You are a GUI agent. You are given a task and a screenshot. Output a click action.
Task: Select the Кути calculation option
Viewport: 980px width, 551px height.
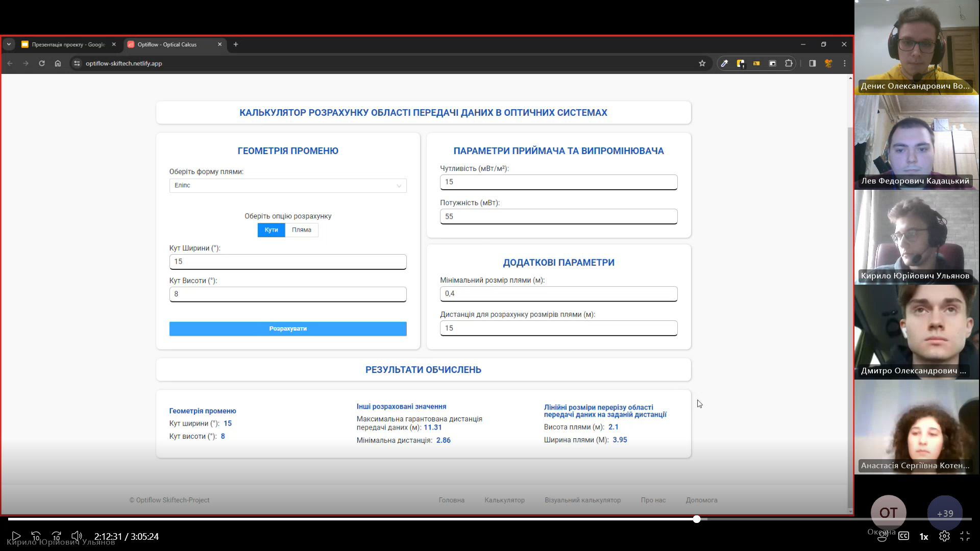click(x=271, y=230)
